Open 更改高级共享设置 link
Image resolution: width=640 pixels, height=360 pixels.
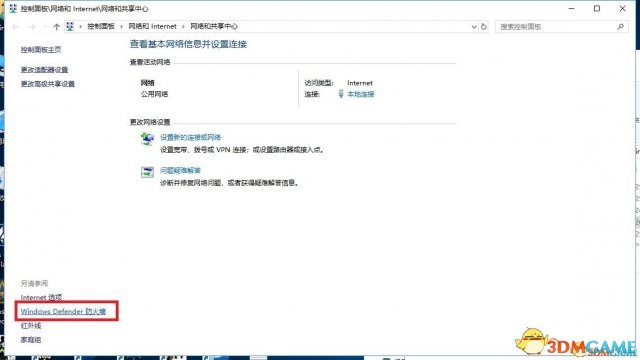tap(48, 84)
